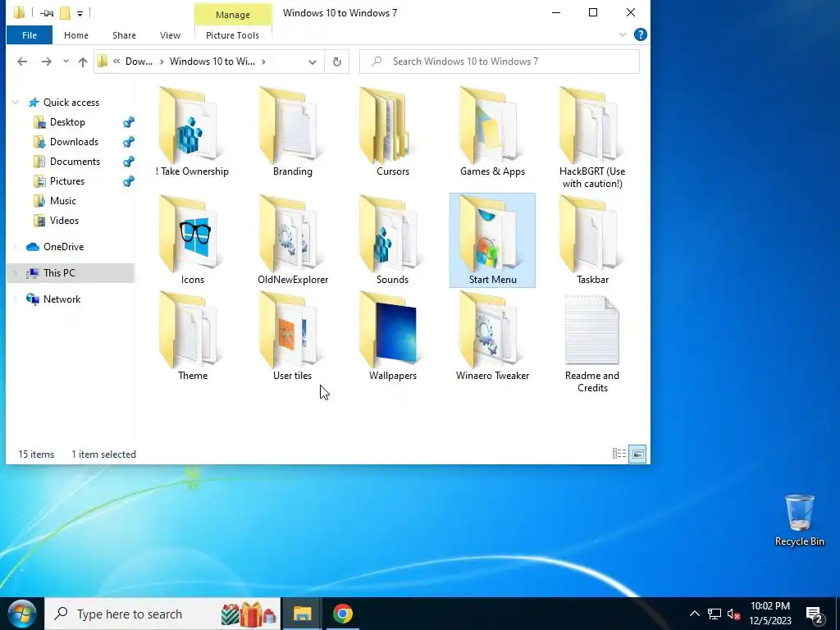Open the Games & Apps folder

pyautogui.click(x=492, y=133)
